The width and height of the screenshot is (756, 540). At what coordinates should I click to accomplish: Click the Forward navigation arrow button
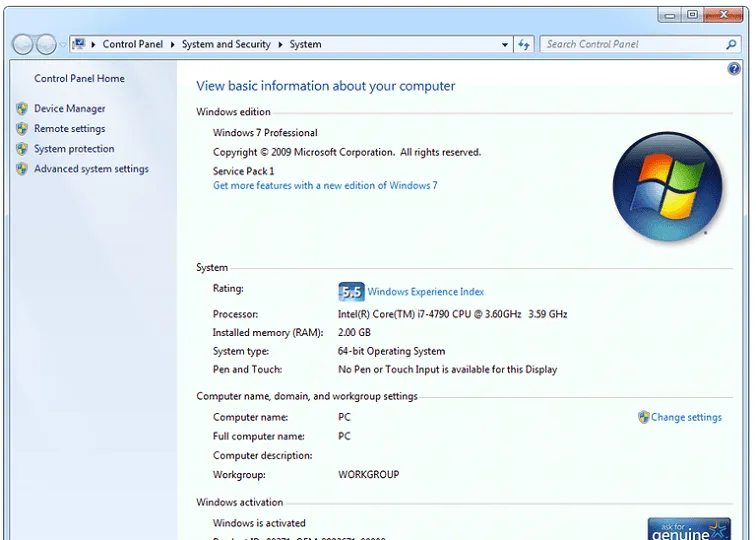coord(46,45)
